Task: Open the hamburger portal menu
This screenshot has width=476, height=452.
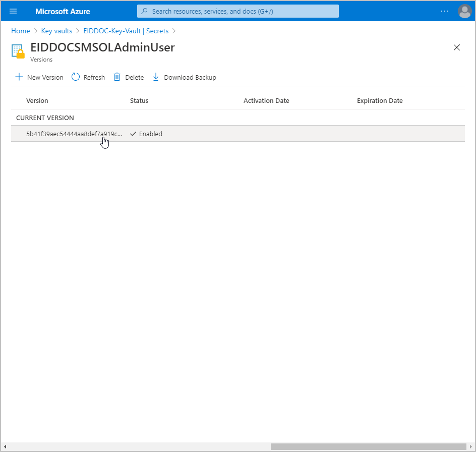Action: [13, 11]
